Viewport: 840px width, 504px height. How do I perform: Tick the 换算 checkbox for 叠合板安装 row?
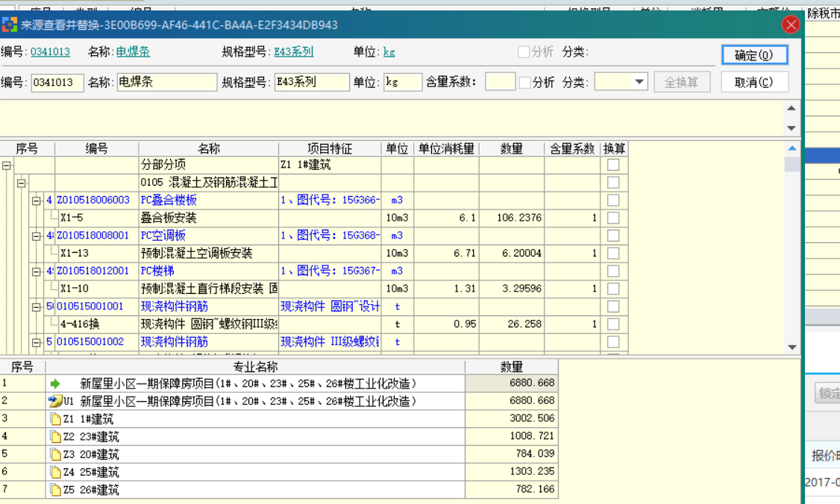pyautogui.click(x=613, y=218)
